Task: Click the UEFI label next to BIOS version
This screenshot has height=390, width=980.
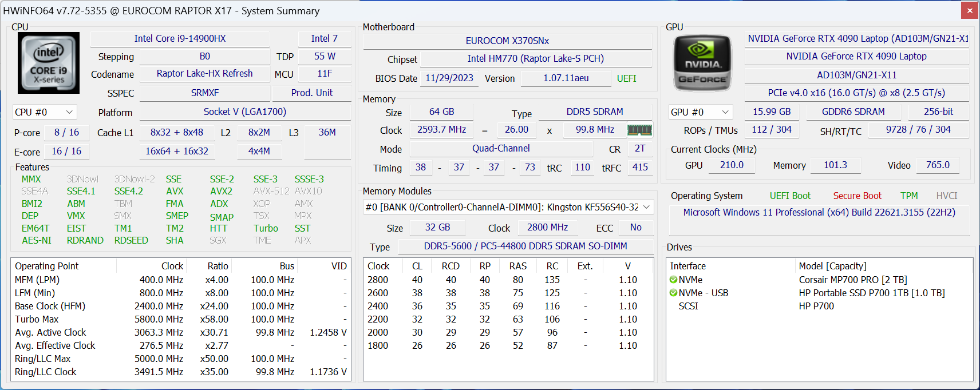Action: [627, 78]
